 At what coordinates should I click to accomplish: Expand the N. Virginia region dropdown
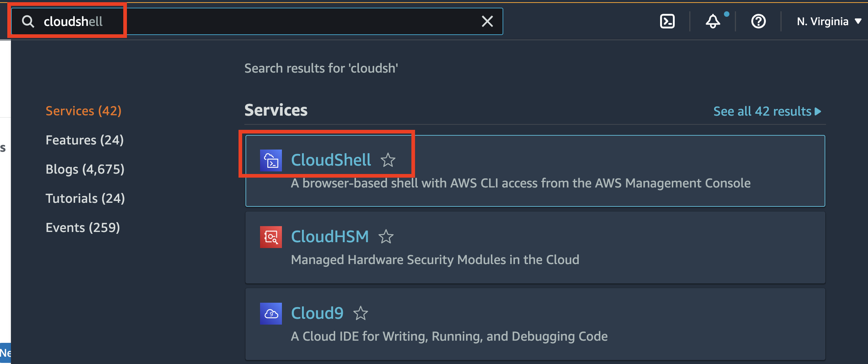[829, 22]
